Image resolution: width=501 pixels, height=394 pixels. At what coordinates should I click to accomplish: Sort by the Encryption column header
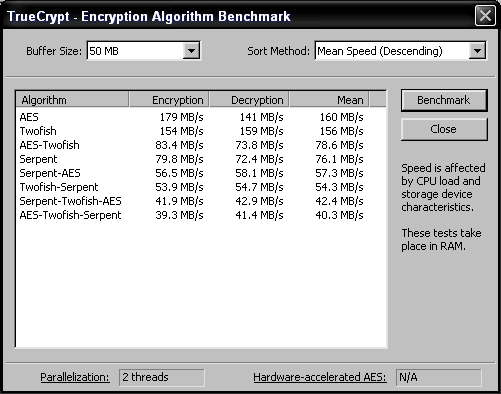(169, 100)
